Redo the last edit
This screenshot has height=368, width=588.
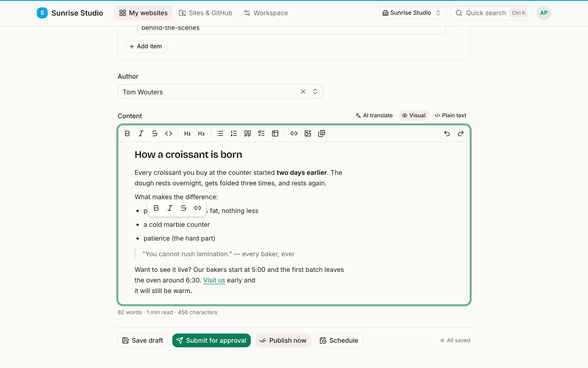pyautogui.click(x=461, y=133)
